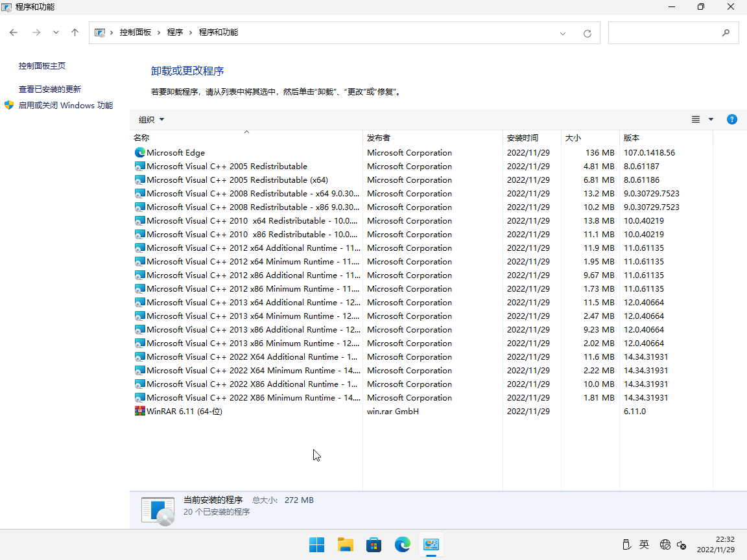747x560 pixels.
Task: Expand the address bar history dropdown
Action: [x=563, y=33]
